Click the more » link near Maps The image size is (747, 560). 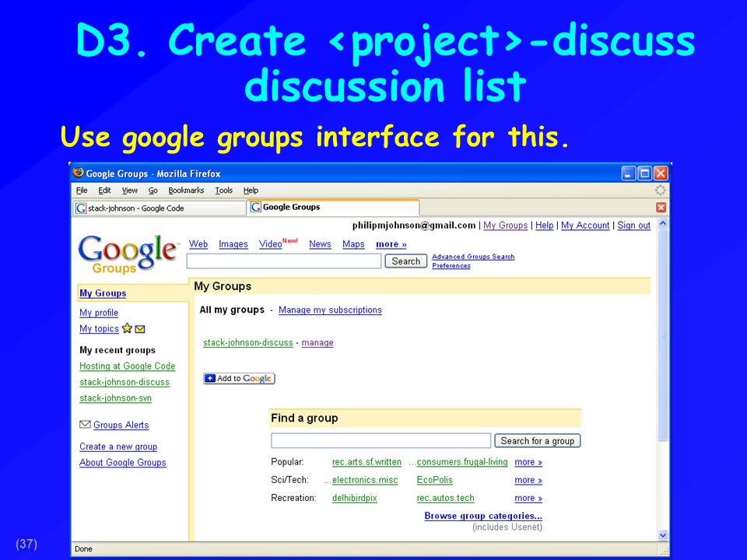pos(391,243)
